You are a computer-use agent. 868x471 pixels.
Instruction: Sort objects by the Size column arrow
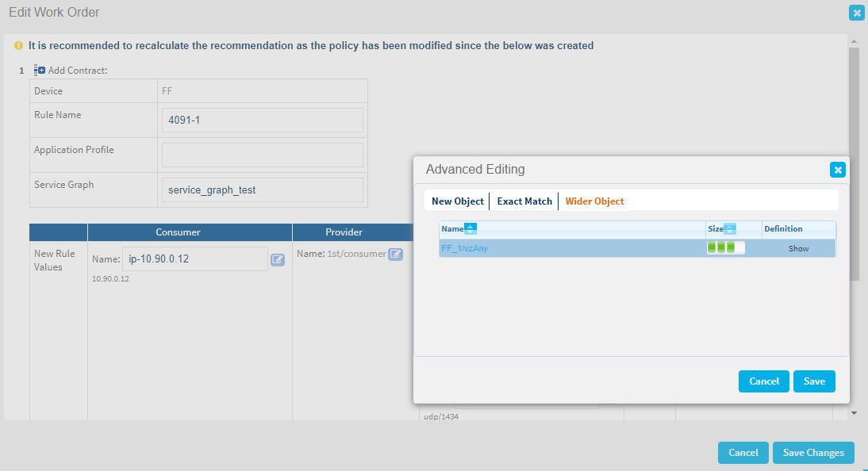730,229
